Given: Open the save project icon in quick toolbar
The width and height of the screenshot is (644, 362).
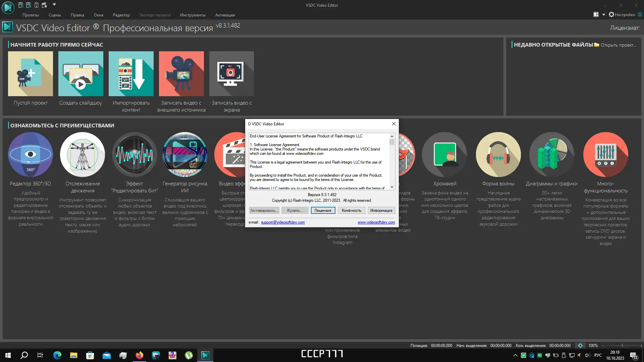Looking at the screenshot, I should 36,5.
